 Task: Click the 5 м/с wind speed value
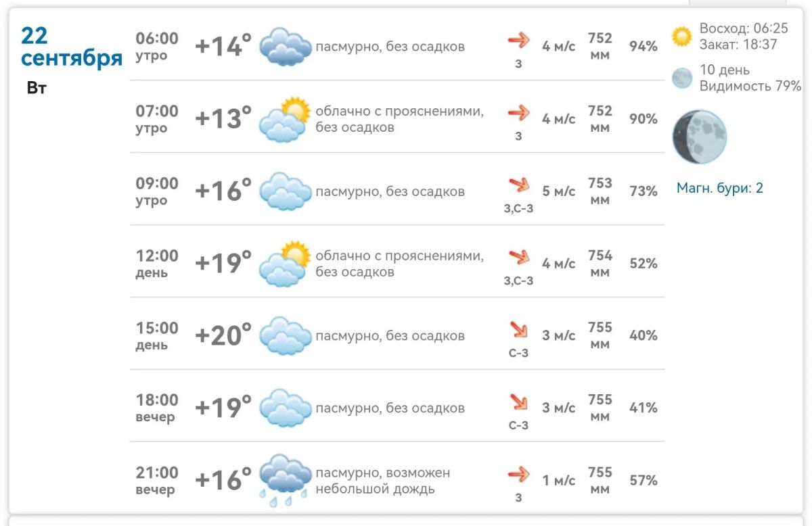pos(559,191)
